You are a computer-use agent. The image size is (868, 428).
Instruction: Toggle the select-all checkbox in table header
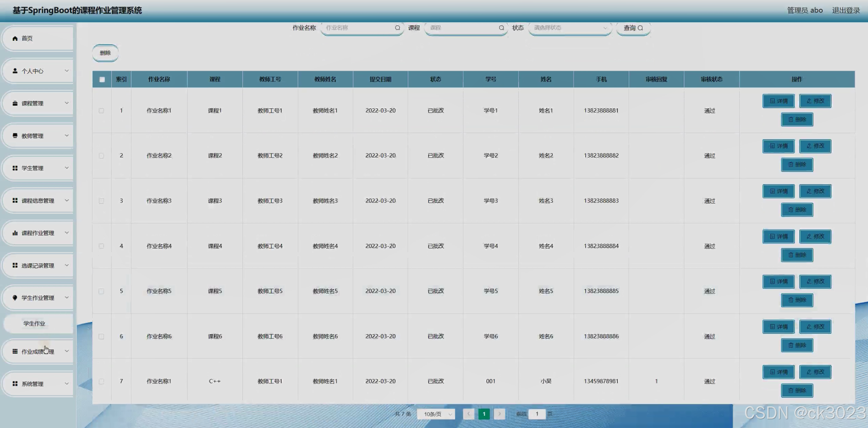pyautogui.click(x=102, y=80)
